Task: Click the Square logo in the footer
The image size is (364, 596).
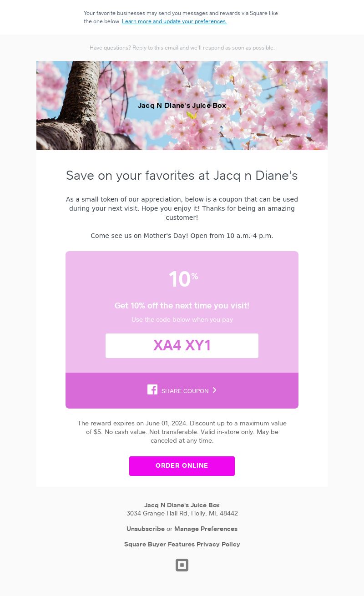Action: pos(182,565)
